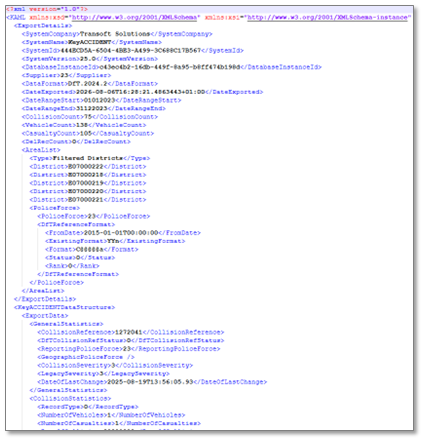The image size is (422, 440).
Task: Select the FromDate value 2015-01-01T00:00:00
Action: pos(121,233)
